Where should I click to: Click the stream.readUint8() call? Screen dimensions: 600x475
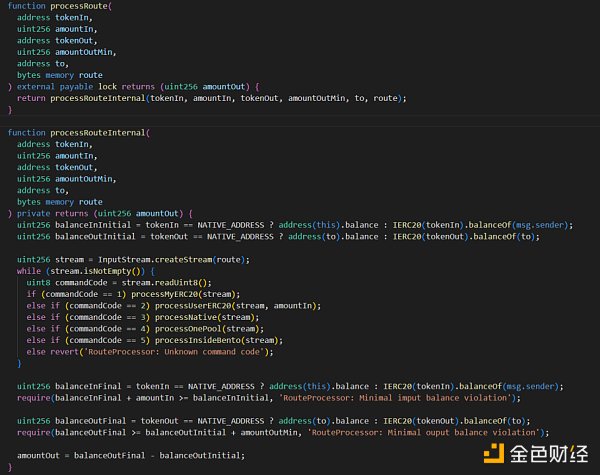pos(163,283)
